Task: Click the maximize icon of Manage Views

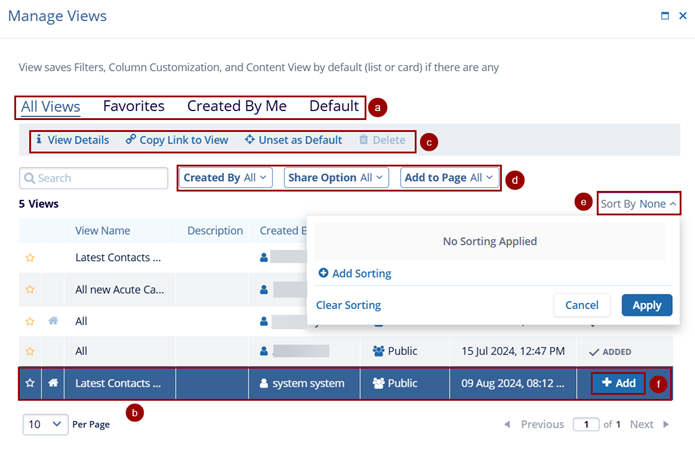Action: tap(667, 16)
